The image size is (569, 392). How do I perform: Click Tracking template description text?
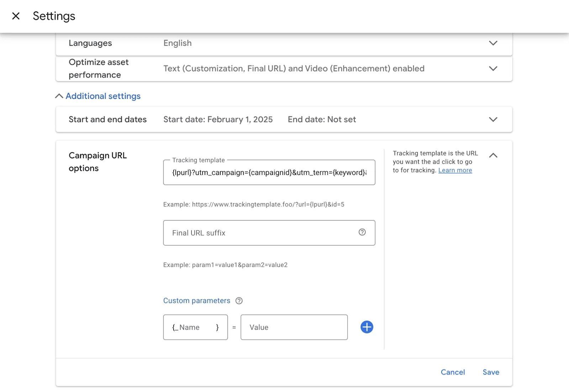435,162
